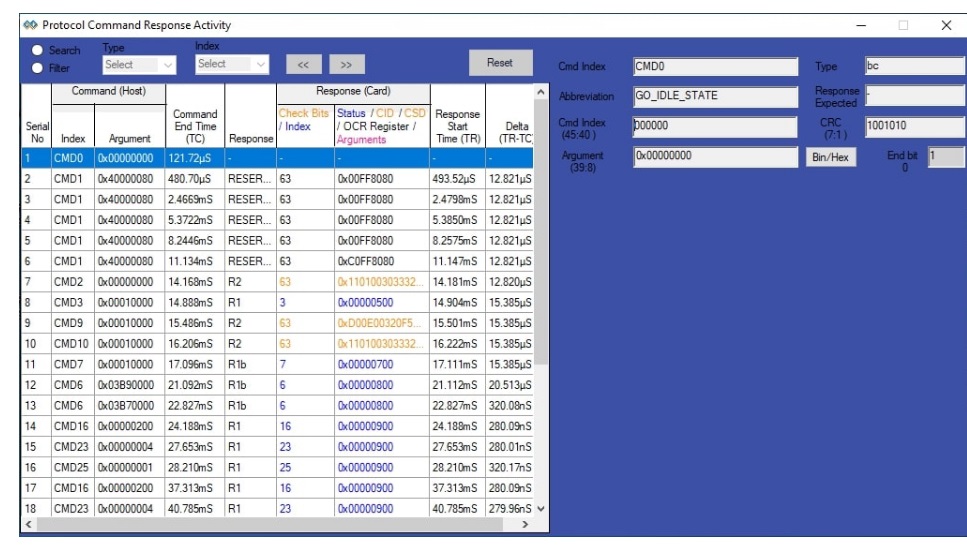Click time 27.653mS in row 15

pos(195,446)
